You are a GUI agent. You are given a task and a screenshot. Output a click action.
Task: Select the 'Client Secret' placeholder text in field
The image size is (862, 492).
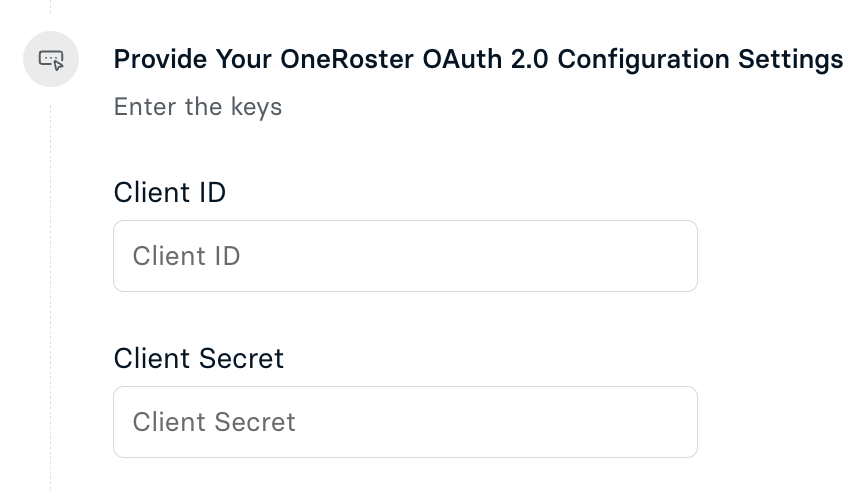point(214,422)
